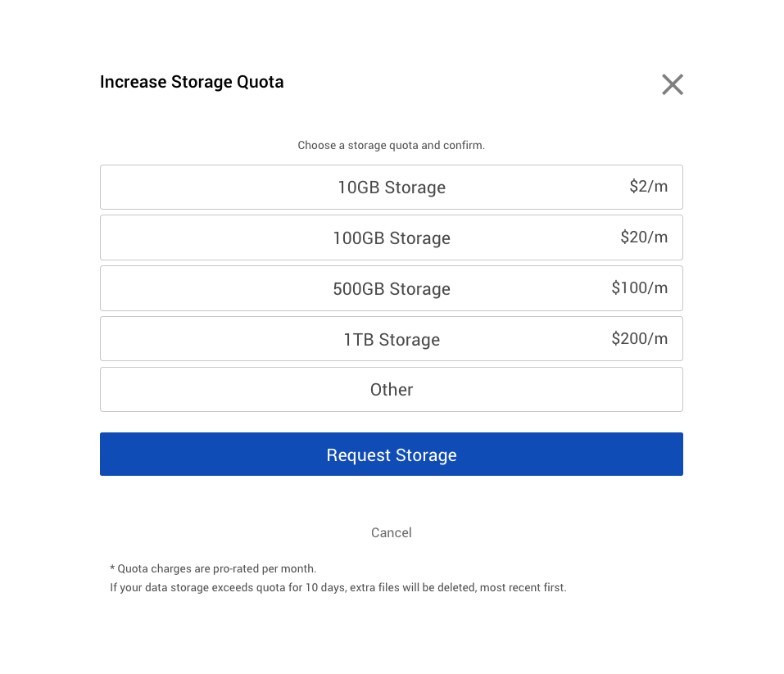The image size is (784, 674).
Task: Click Cancel below Request Storage
Action: point(391,532)
